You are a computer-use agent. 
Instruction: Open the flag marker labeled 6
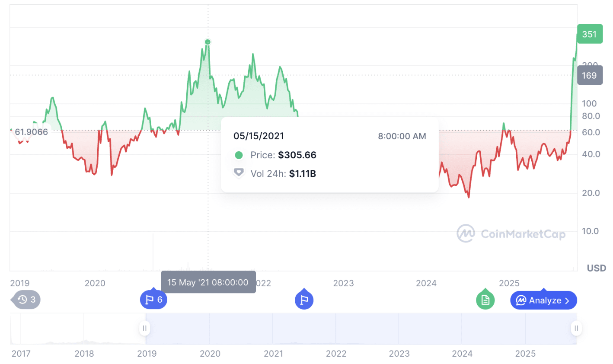153,300
